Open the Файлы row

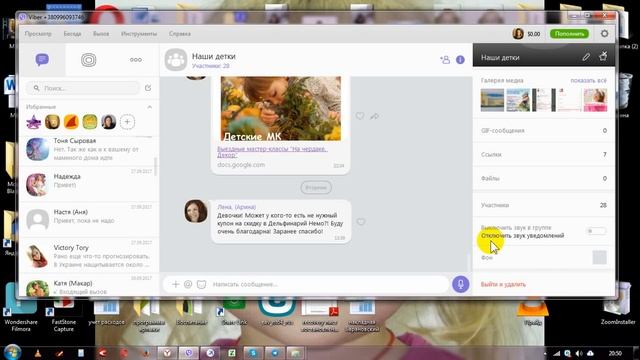coord(544,178)
